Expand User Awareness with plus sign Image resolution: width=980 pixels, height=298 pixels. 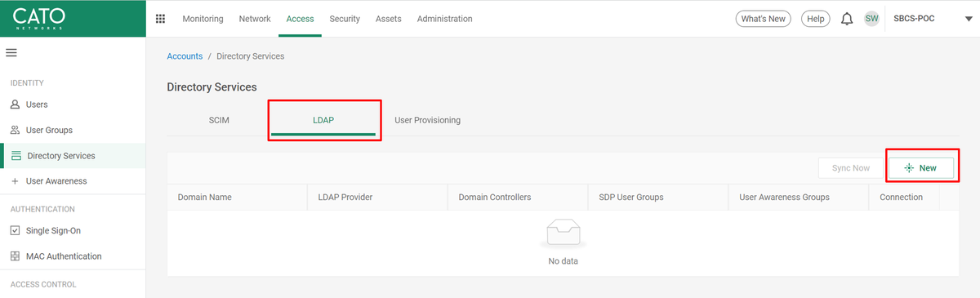coord(15,181)
